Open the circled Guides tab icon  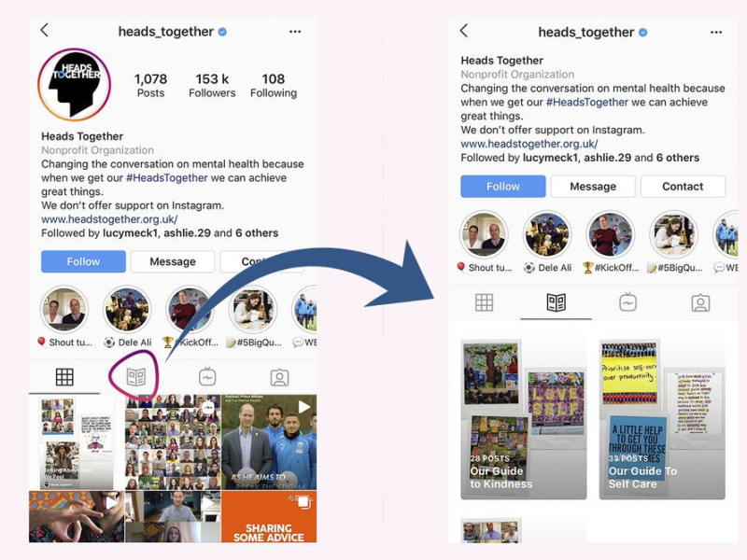coord(135,377)
